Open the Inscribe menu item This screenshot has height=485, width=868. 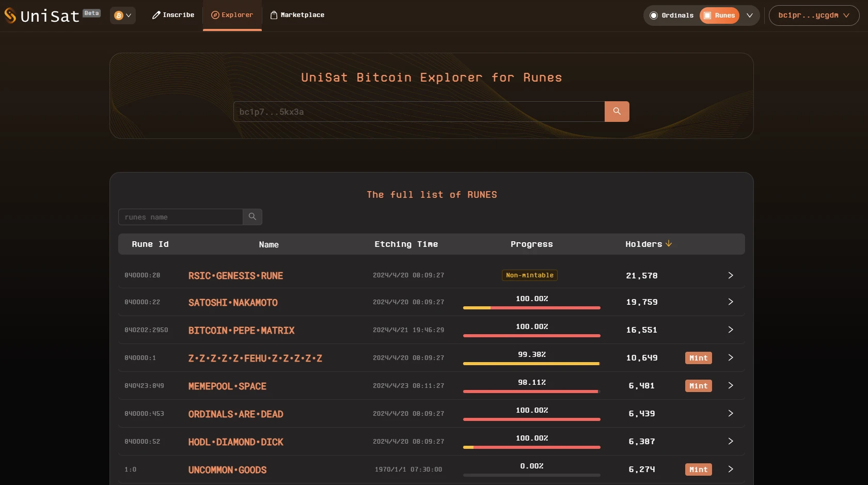click(173, 15)
